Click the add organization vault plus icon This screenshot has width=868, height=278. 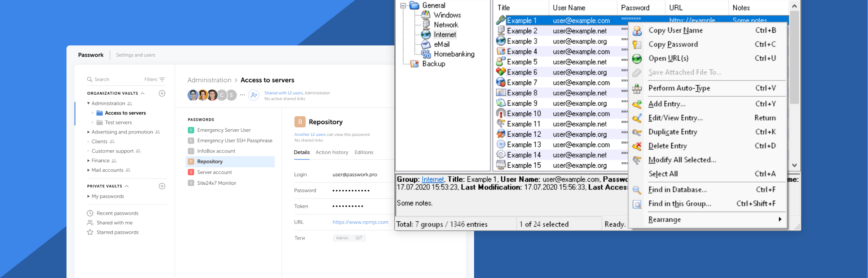coord(162,93)
